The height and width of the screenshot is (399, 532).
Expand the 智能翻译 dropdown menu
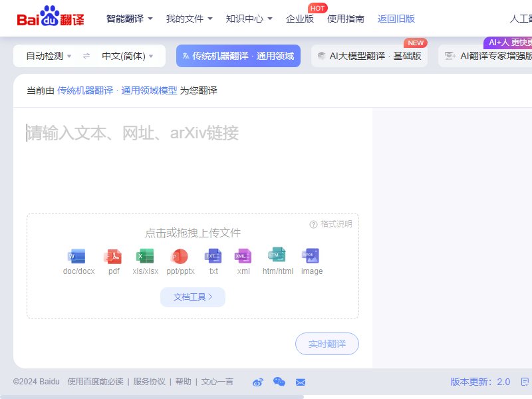[129, 19]
